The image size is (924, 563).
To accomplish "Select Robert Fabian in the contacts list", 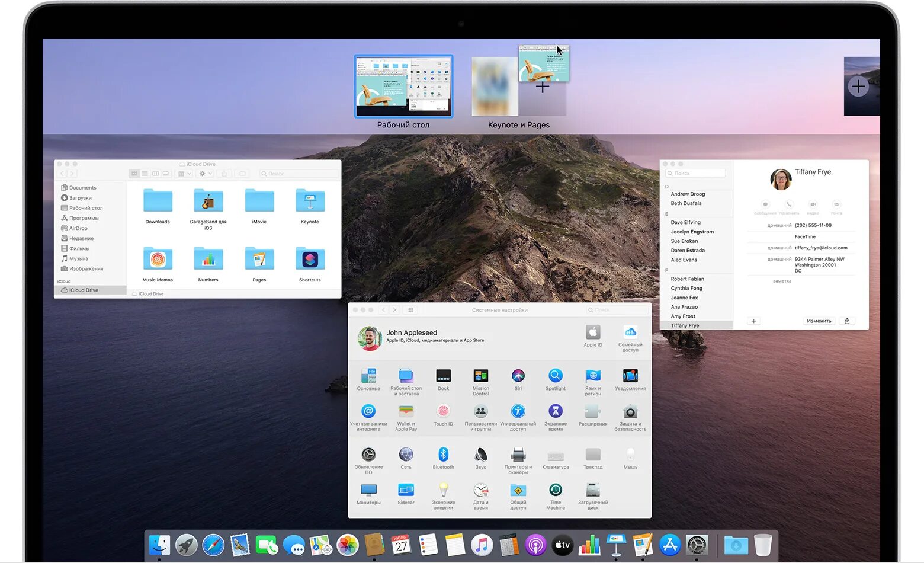I will pyautogui.click(x=687, y=279).
